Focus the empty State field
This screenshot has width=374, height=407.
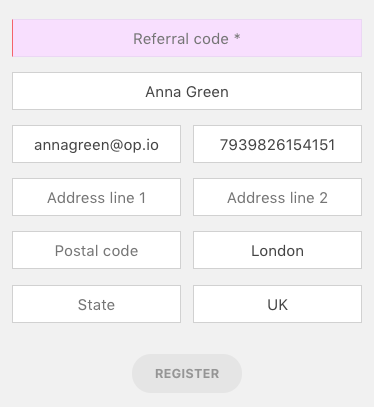[96, 304]
